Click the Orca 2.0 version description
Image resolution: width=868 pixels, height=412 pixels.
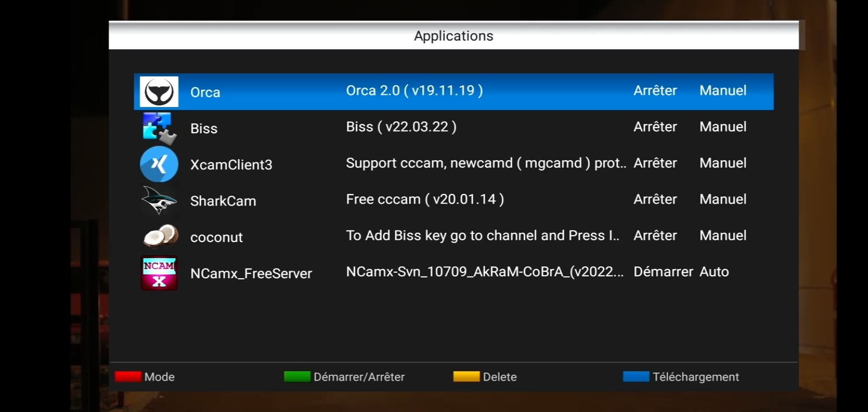[x=414, y=90]
